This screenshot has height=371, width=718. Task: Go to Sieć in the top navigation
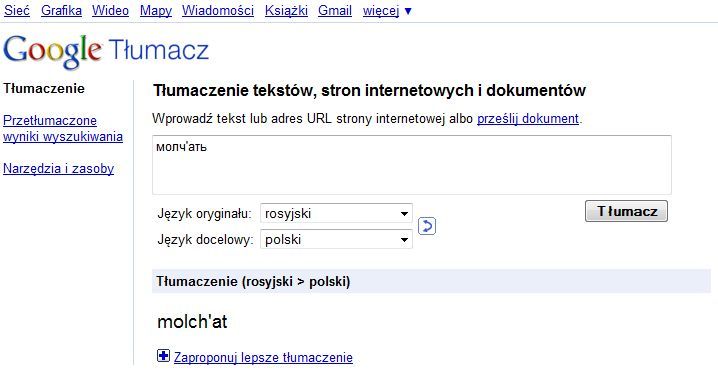click(x=17, y=11)
